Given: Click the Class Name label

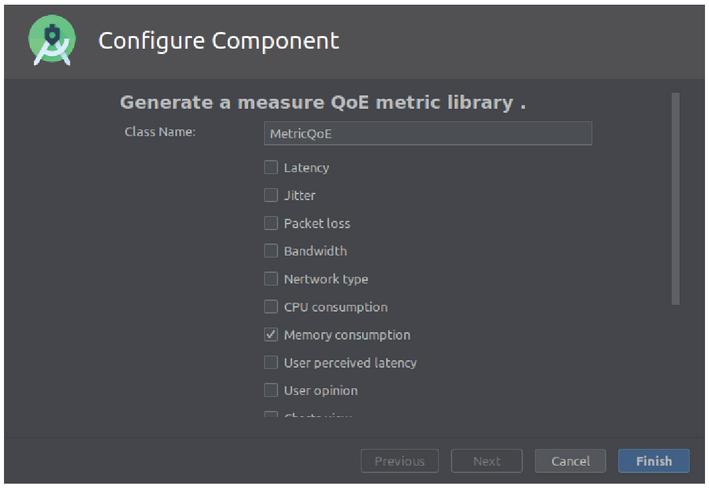Looking at the screenshot, I should coord(160,132).
